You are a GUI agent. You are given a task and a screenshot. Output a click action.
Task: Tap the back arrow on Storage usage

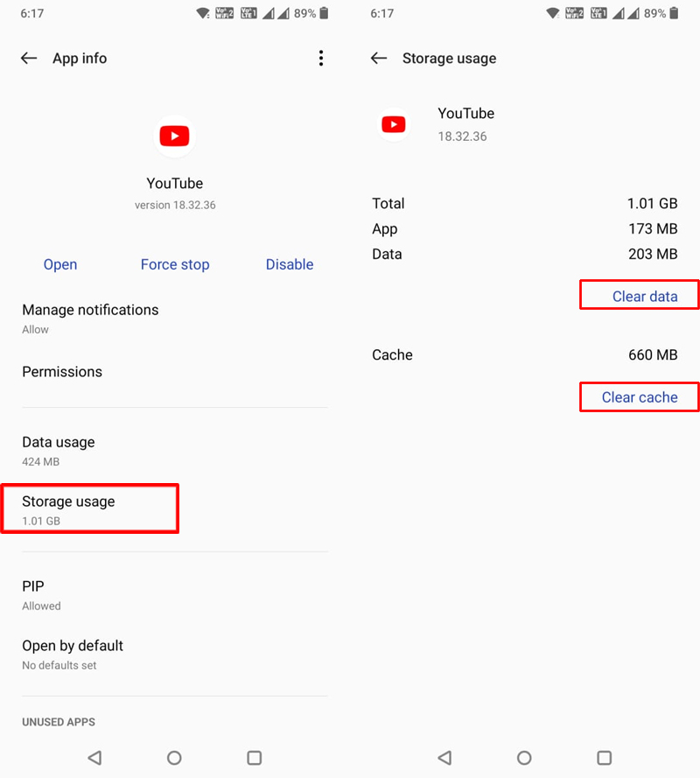[x=378, y=58]
